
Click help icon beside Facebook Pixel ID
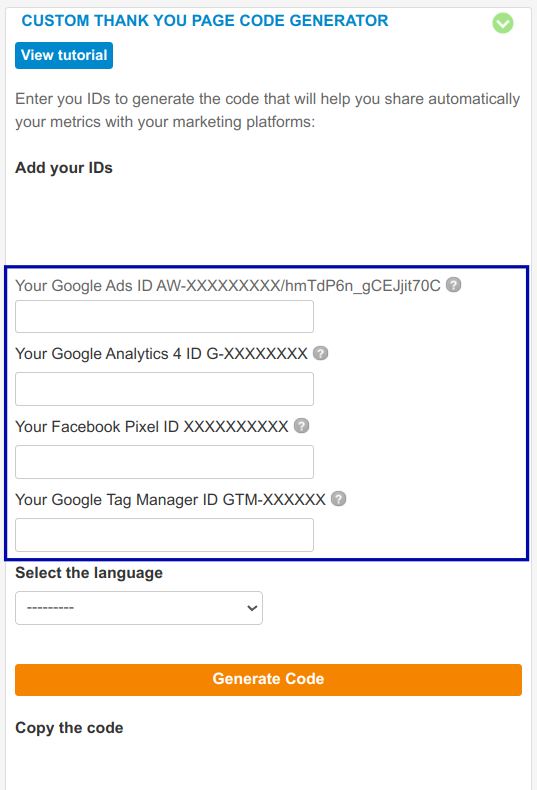click(x=301, y=426)
